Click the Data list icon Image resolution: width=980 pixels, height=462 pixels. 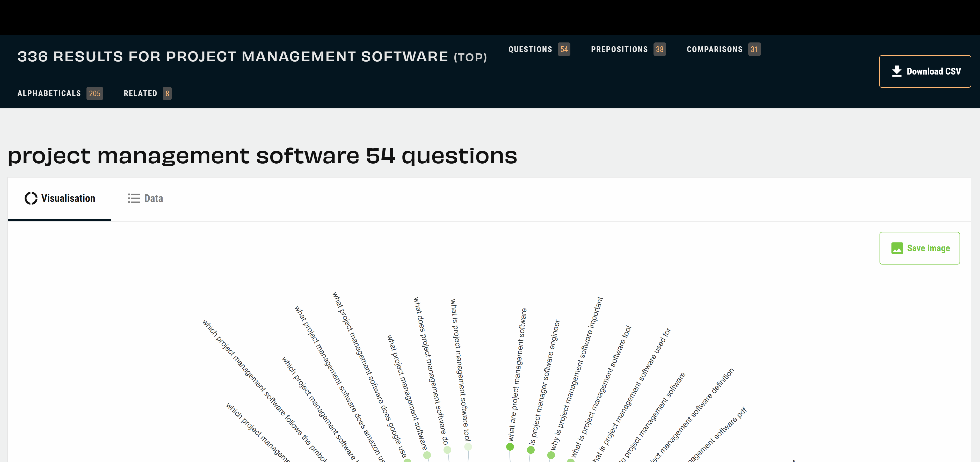[x=134, y=198]
